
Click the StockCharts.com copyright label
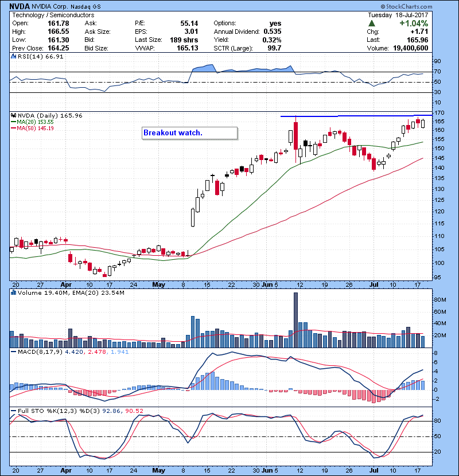(406, 6)
